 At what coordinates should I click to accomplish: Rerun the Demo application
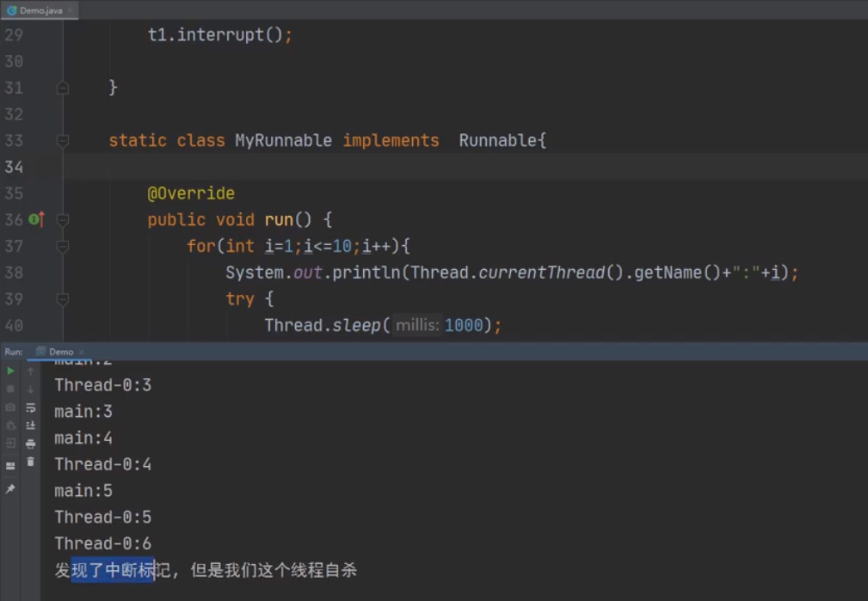coord(10,371)
